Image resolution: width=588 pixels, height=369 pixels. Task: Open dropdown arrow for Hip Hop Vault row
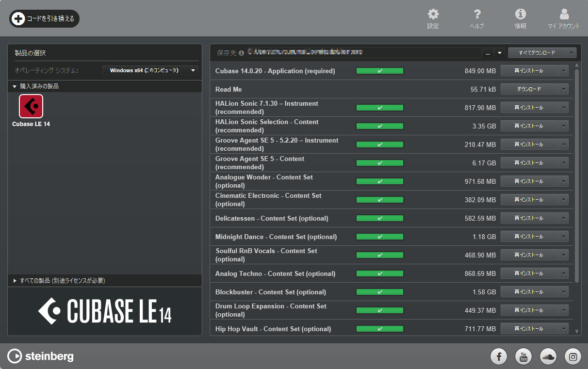[x=563, y=329]
